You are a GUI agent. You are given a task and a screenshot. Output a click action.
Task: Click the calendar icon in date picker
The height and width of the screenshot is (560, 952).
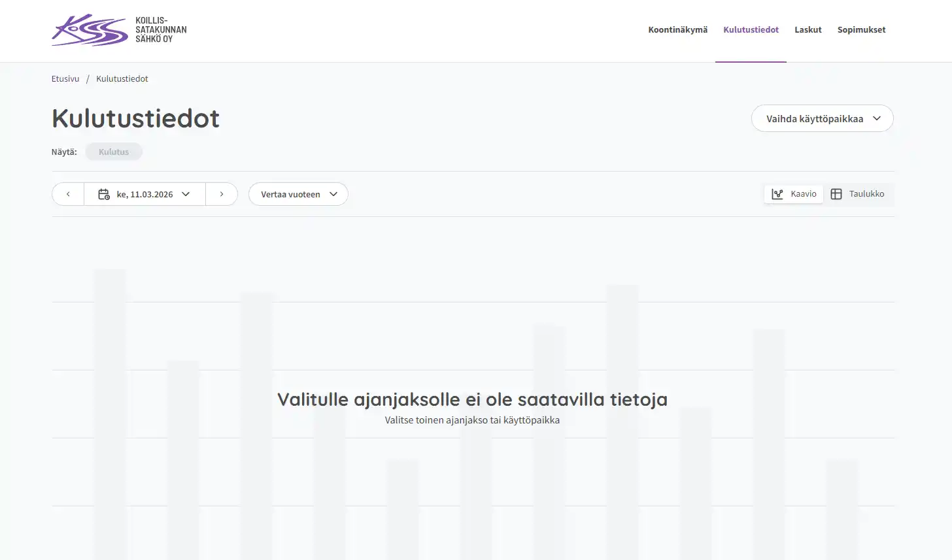[104, 194]
